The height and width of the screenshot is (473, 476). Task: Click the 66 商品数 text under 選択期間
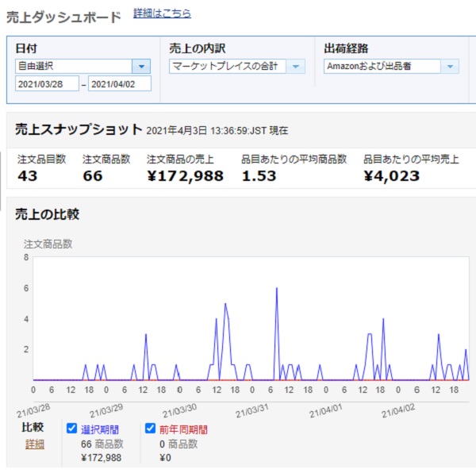click(x=102, y=444)
